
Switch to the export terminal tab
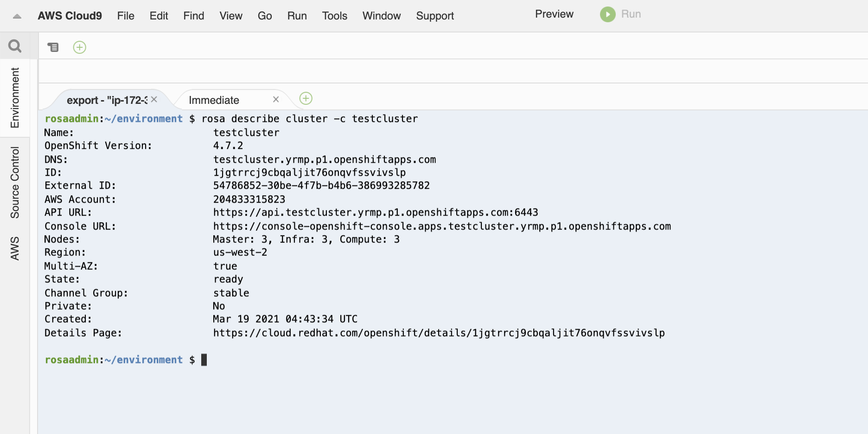pyautogui.click(x=107, y=100)
